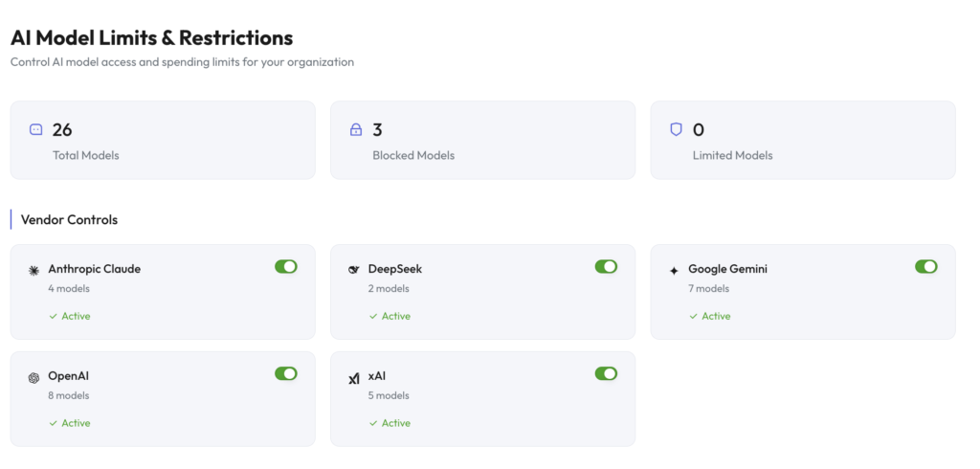Screen dimensions: 980x469
Task: Click 'Active' status text in Anthropic card
Action: (76, 317)
